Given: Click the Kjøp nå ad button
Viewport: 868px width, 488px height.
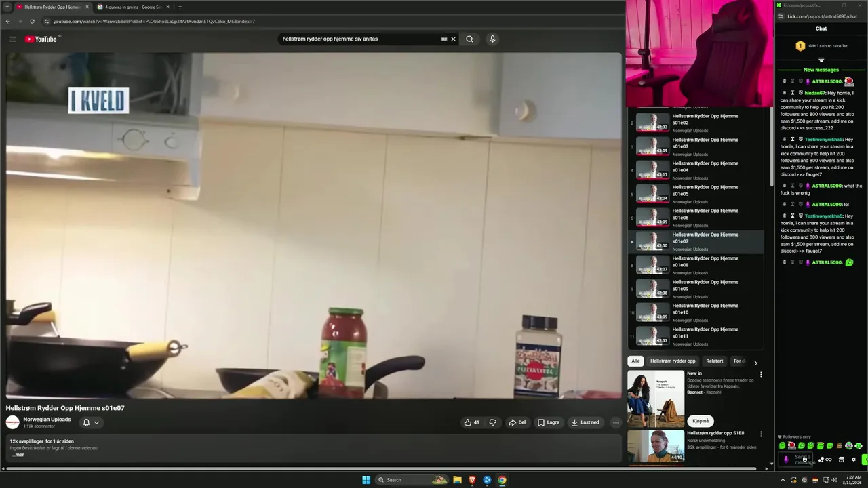Looking at the screenshot, I should [x=701, y=421].
